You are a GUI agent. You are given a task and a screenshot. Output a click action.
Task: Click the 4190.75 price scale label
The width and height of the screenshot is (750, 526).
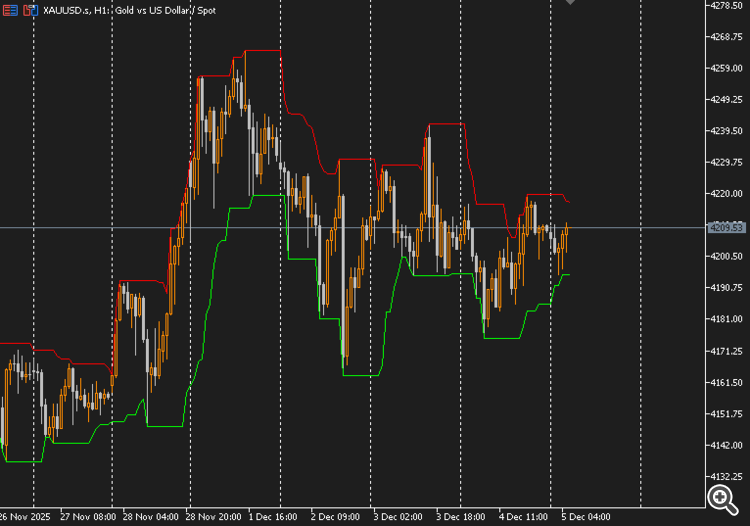click(726, 288)
